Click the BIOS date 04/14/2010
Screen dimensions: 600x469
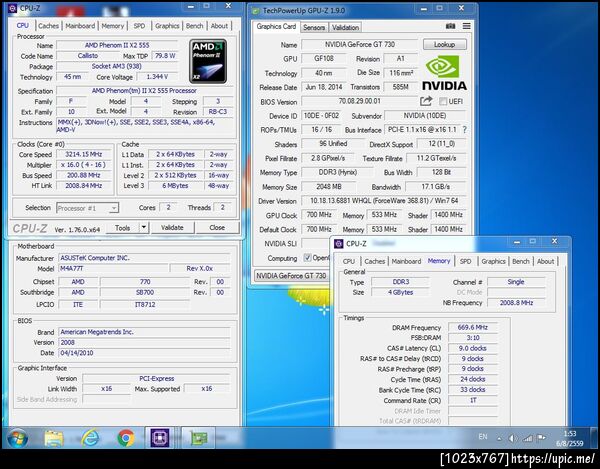pos(144,353)
